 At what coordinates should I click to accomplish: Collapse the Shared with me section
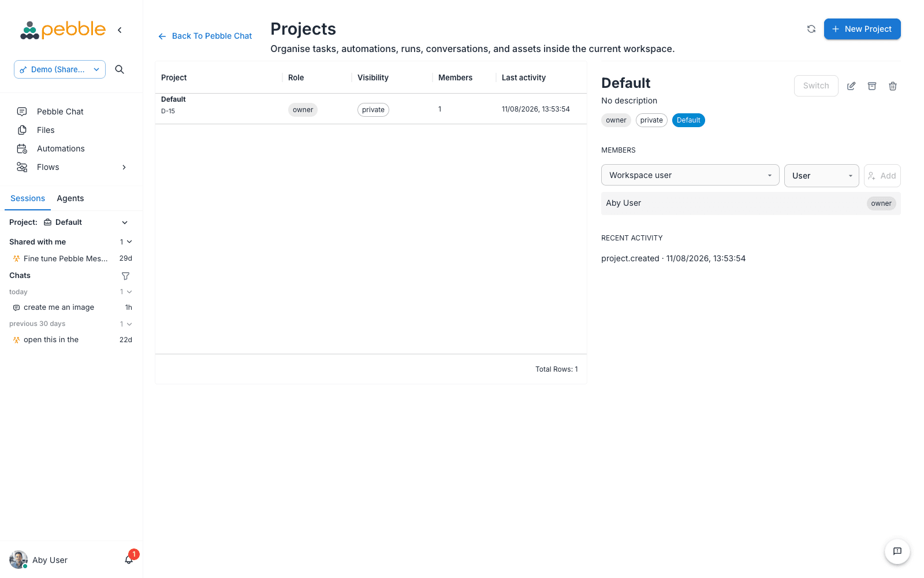(129, 242)
